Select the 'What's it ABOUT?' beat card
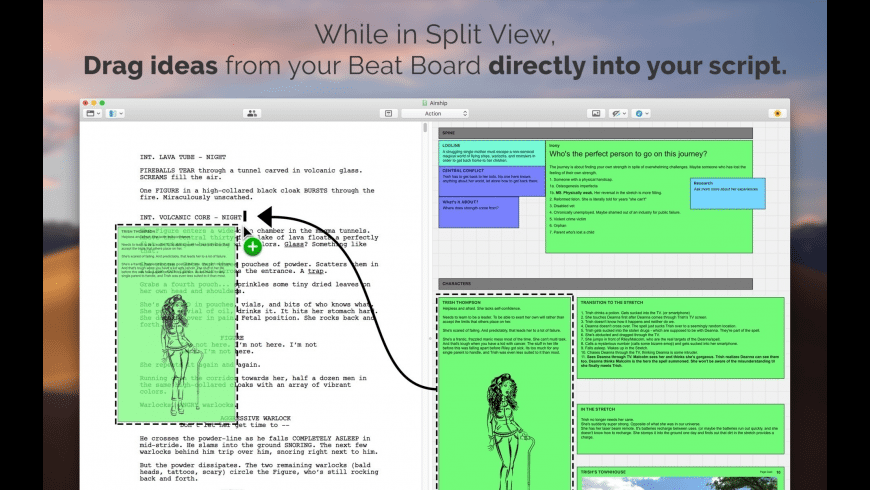Image resolution: width=870 pixels, height=490 pixels. (478, 213)
